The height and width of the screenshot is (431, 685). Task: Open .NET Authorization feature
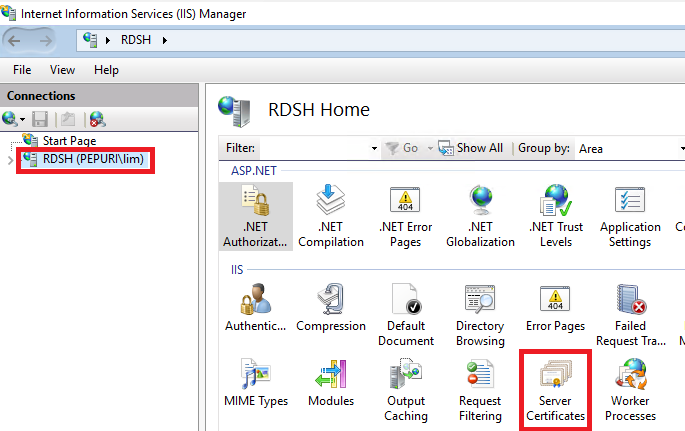point(256,217)
